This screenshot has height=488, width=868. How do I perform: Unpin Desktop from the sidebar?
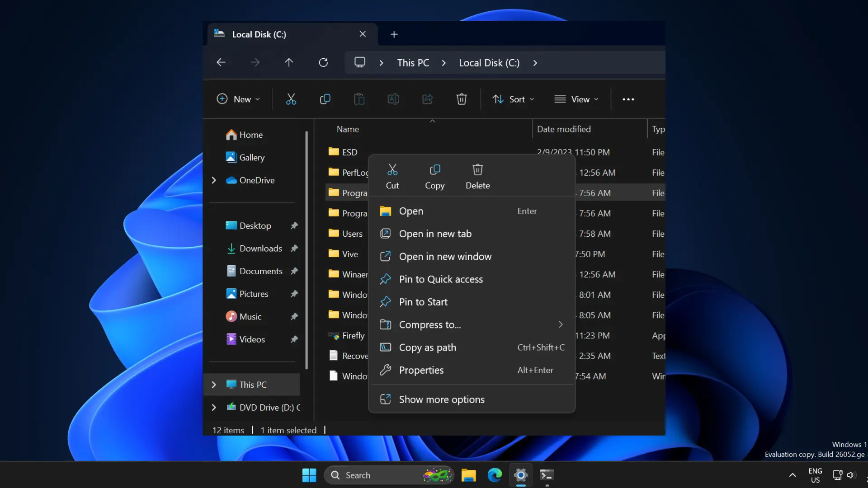pos(294,225)
